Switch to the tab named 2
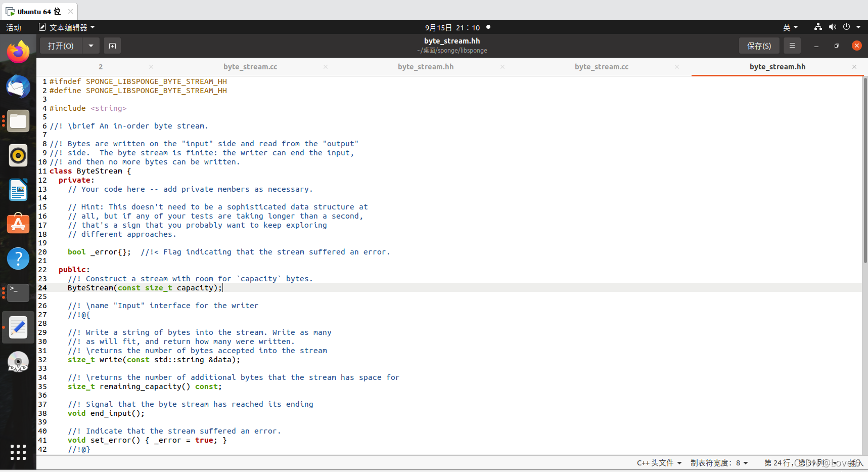 (101, 67)
